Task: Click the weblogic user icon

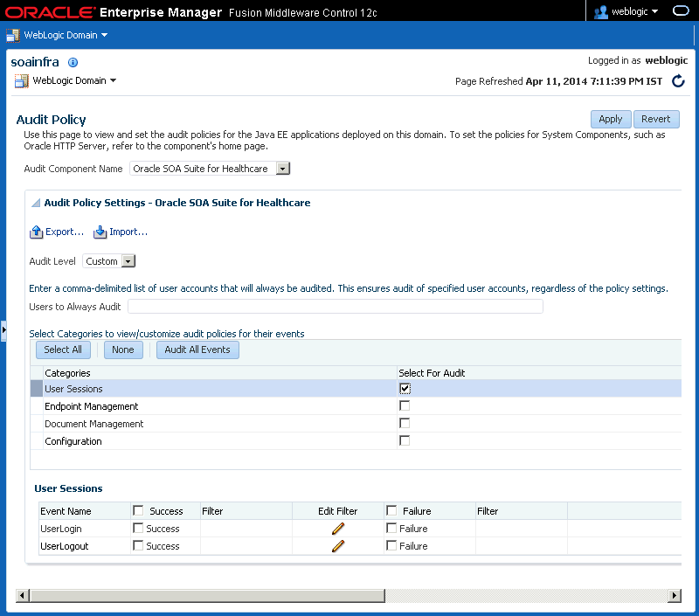Action: point(601,12)
